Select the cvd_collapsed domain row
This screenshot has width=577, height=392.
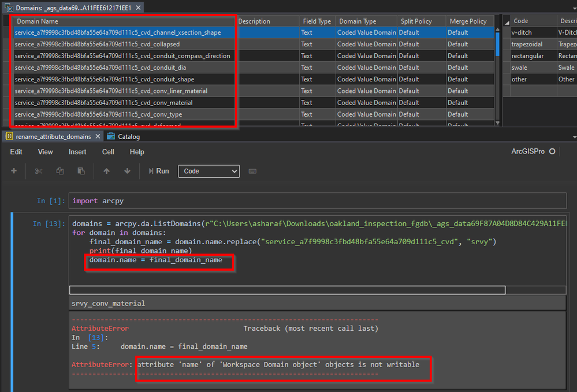[x=97, y=44]
